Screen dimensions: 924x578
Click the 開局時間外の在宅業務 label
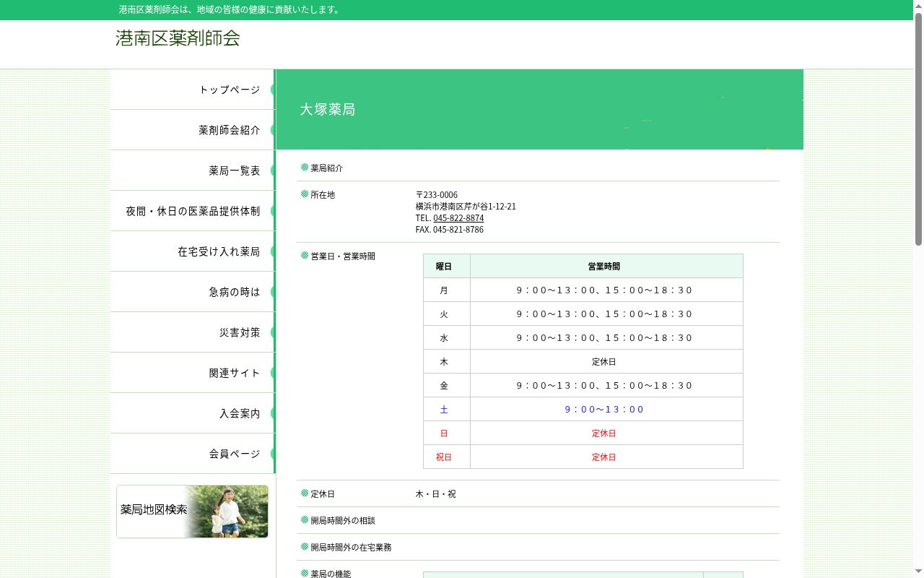point(351,548)
